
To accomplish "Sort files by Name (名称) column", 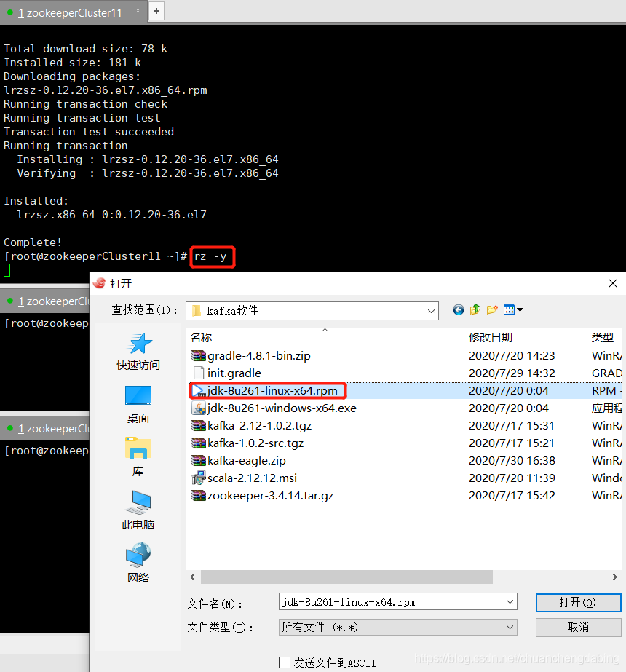I will [325, 337].
